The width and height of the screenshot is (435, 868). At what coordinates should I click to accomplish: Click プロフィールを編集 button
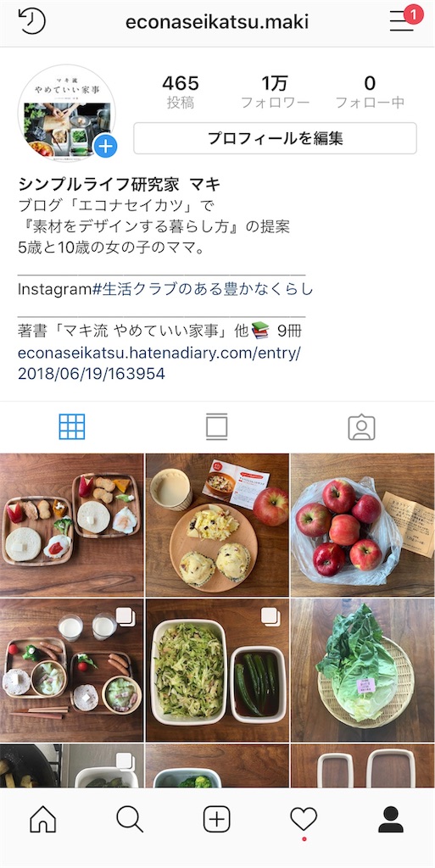click(275, 138)
